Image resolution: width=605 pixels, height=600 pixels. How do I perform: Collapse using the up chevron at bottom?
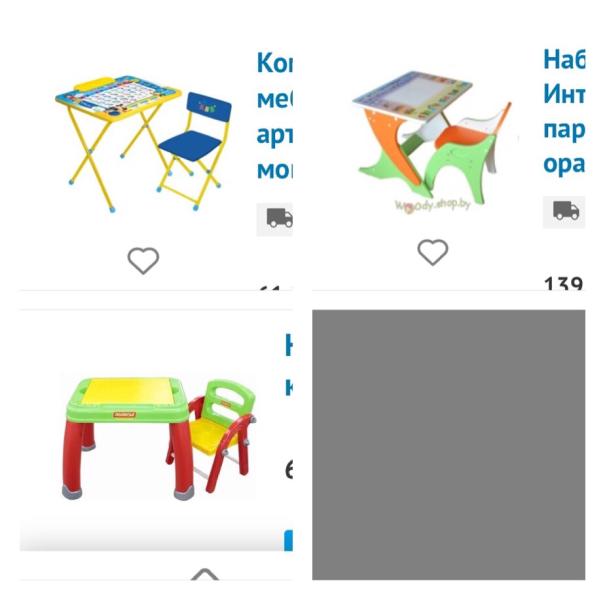click(x=205, y=574)
